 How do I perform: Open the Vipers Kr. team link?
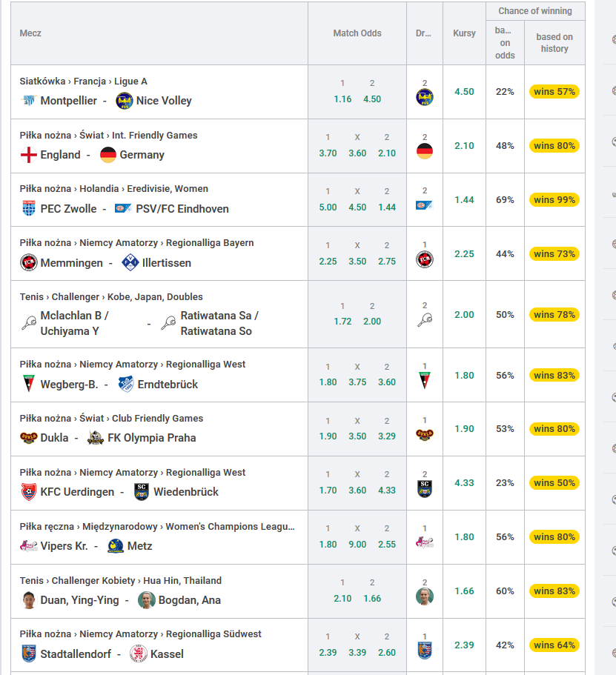click(x=64, y=546)
